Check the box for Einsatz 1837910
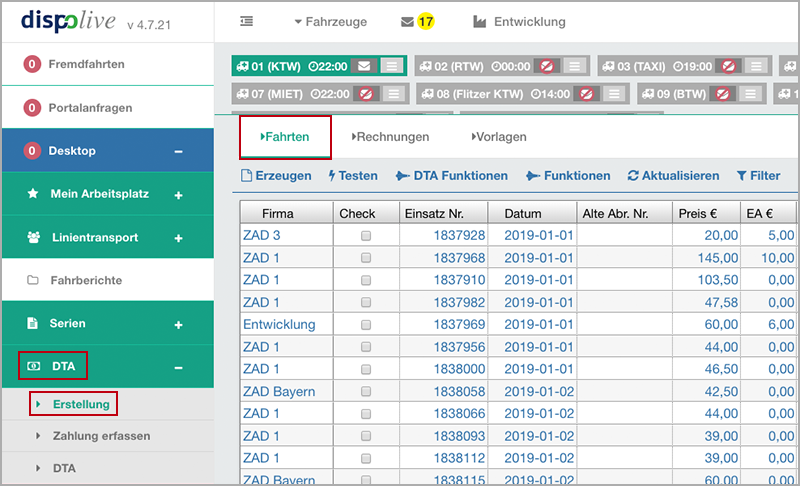Image resolution: width=800 pixels, height=486 pixels. pyautogui.click(x=366, y=280)
